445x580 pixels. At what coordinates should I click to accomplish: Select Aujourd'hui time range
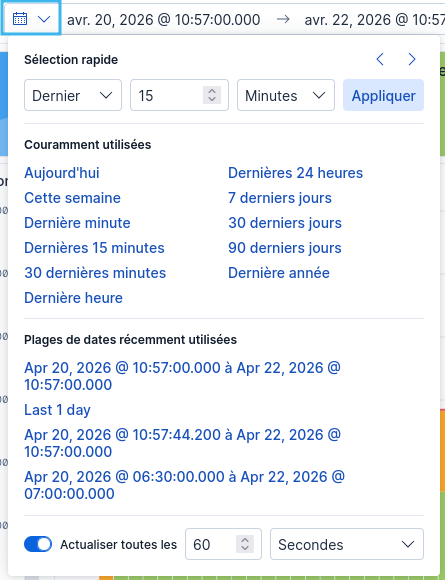62,173
